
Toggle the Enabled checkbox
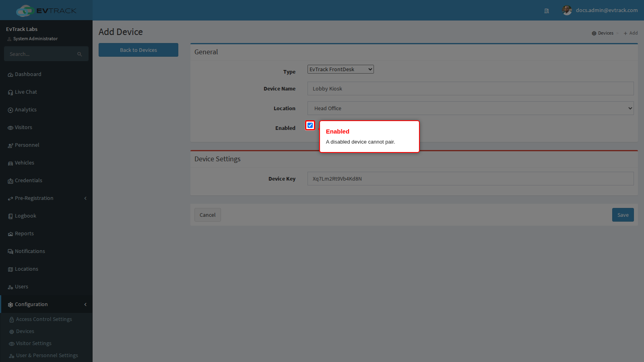310,125
